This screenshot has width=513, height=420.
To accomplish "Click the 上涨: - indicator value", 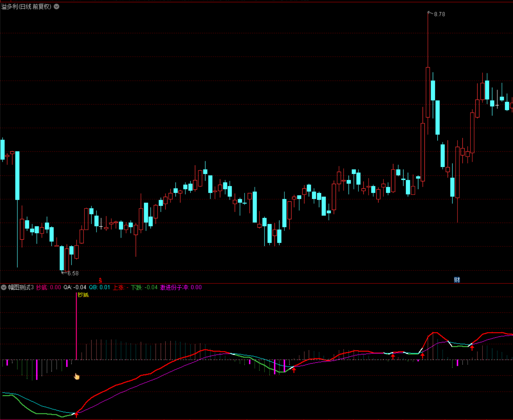I will (x=121, y=287).
